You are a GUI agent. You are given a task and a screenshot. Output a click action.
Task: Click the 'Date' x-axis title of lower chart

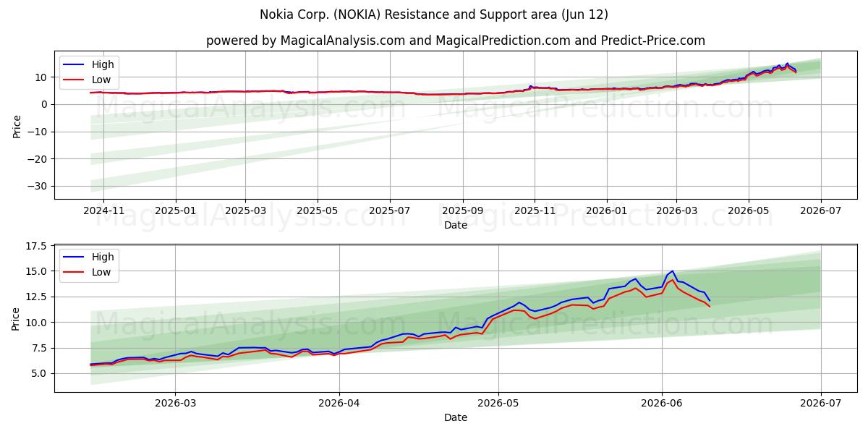tap(456, 418)
